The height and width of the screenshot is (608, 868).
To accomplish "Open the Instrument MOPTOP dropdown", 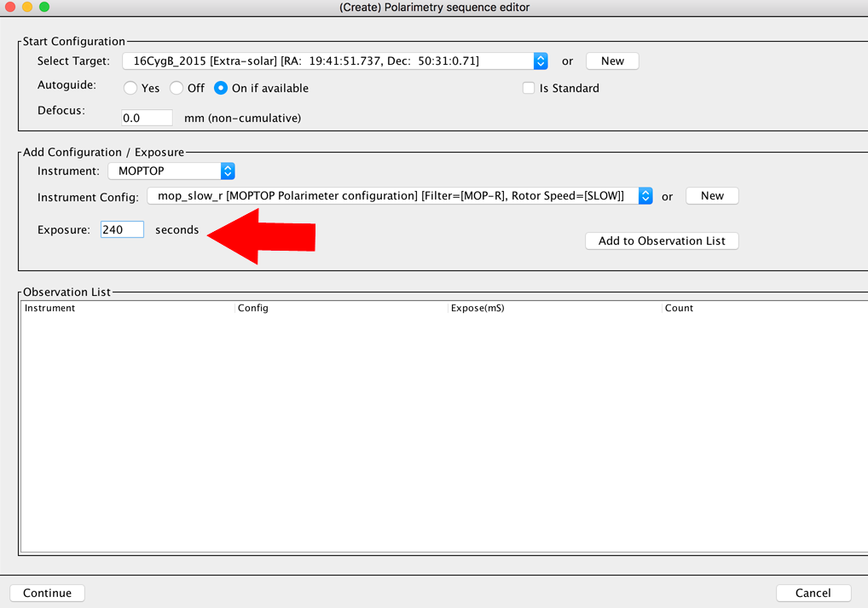I will 171,171.
